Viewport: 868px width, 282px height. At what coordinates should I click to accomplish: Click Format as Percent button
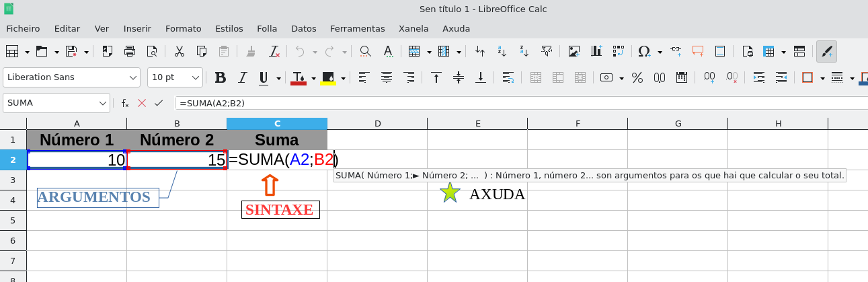[637, 77]
